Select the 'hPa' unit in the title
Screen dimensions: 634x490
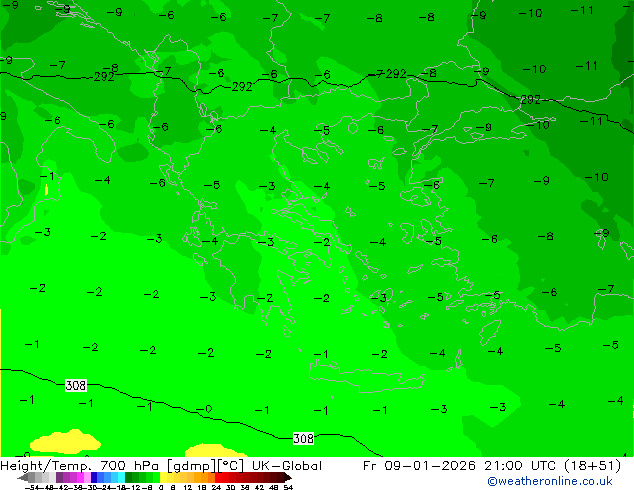coord(146,466)
